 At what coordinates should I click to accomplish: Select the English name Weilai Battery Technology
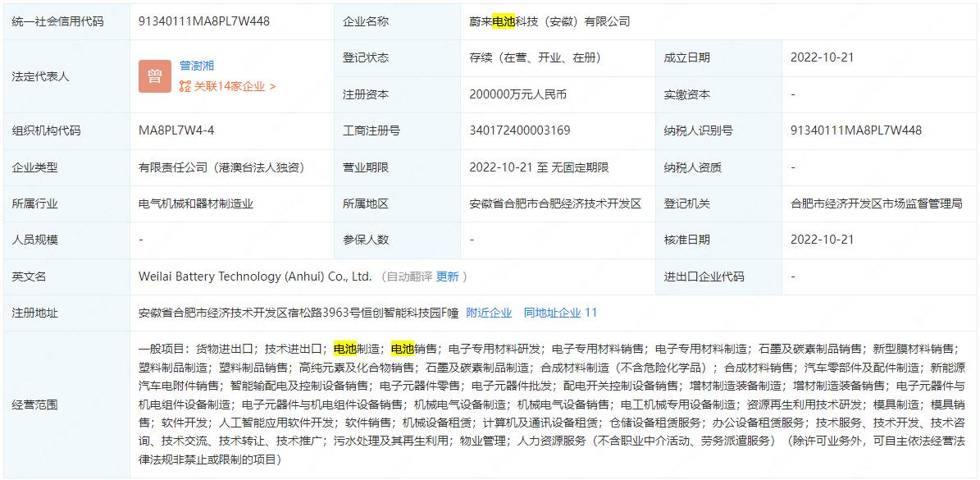(255, 277)
